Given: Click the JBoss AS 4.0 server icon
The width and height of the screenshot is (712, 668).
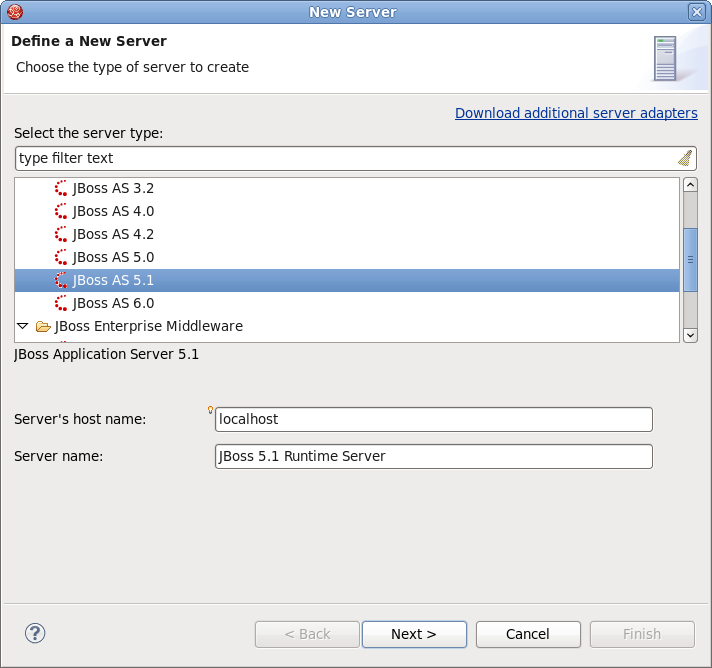Looking at the screenshot, I should click(x=62, y=211).
